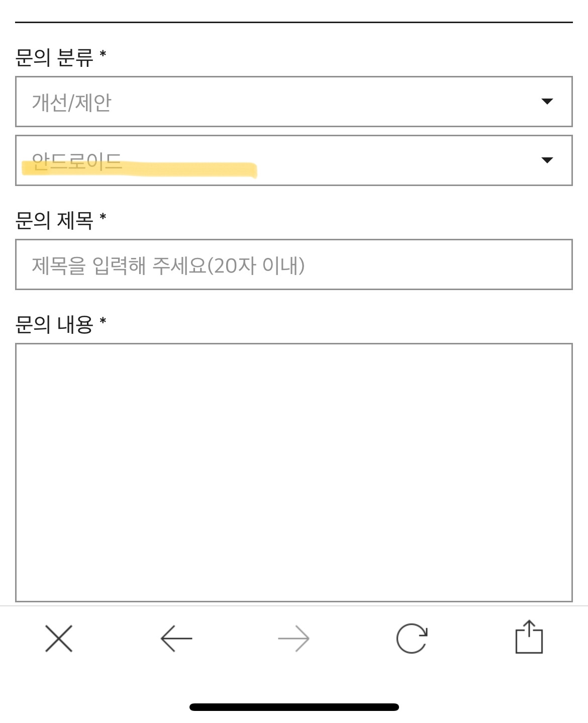Open the 안드로이드 platform dropdown

(x=294, y=160)
